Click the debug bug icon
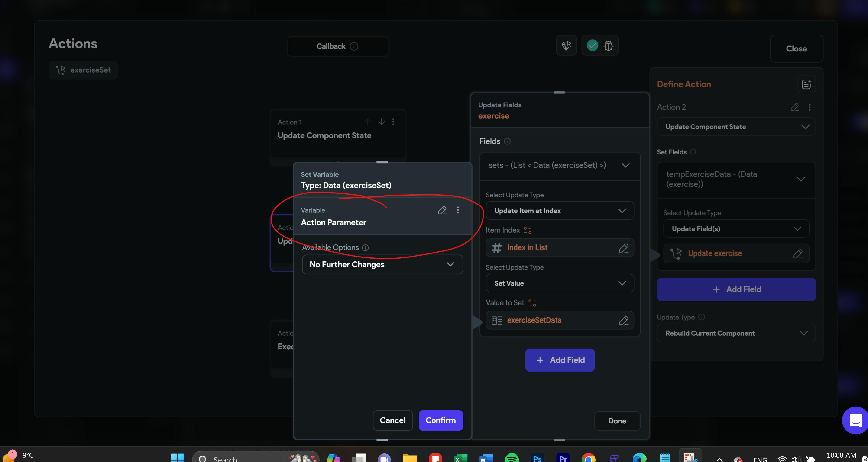Viewport: 868px width, 462px height. 608,45
